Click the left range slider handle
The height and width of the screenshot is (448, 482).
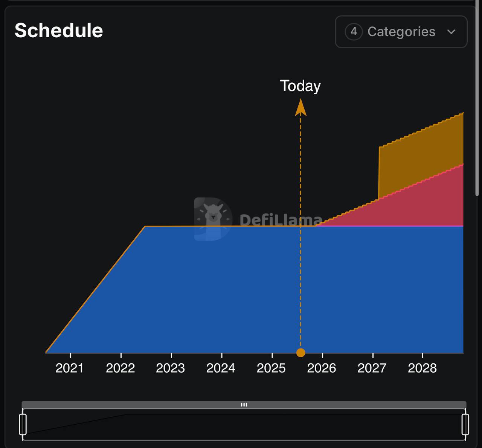click(x=23, y=424)
